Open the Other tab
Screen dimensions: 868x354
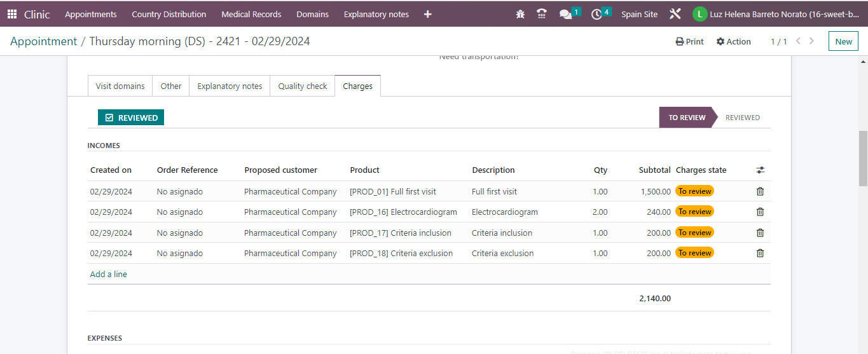tap(171, 86)
